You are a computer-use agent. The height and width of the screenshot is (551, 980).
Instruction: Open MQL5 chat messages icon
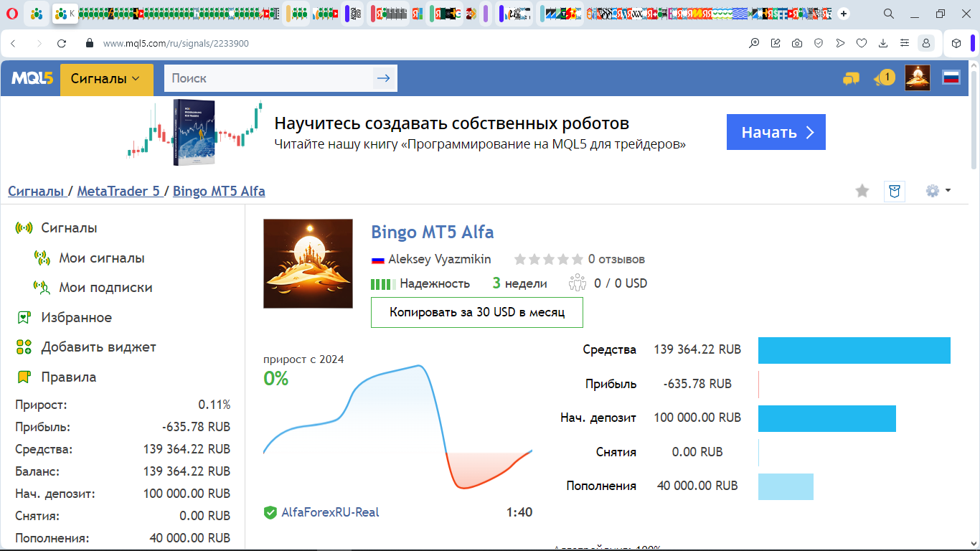(x=851, y=78)
